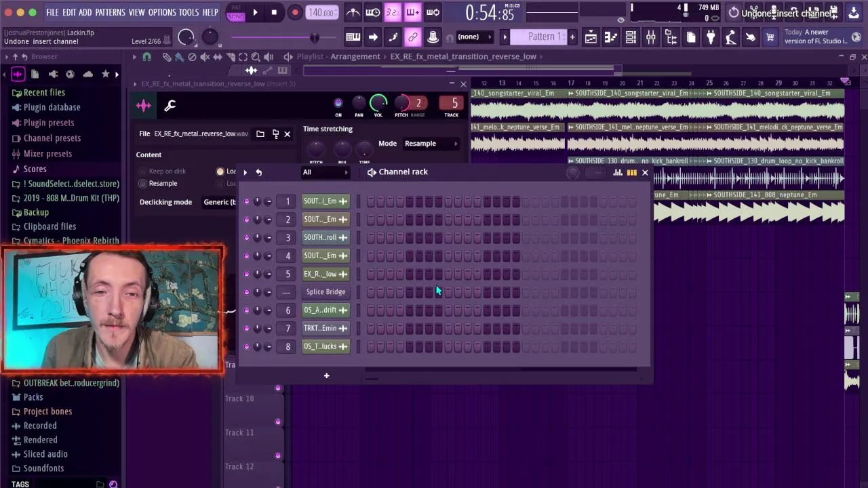Select the playlist Paint brush tool
The image size is (868, 488).
pos(179,57)
